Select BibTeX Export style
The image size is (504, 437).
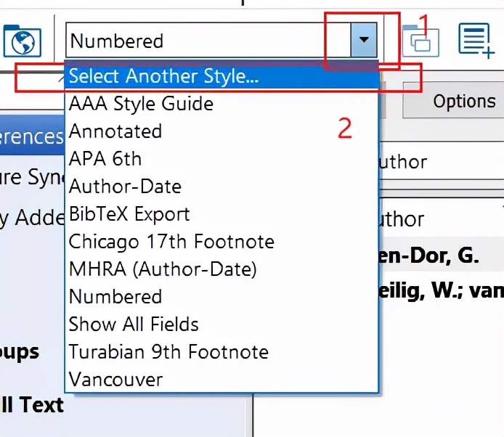[x=221, y=213]
